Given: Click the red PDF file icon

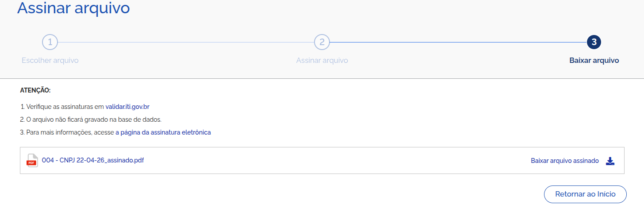Looking at the screenshot, I should 32,160.
